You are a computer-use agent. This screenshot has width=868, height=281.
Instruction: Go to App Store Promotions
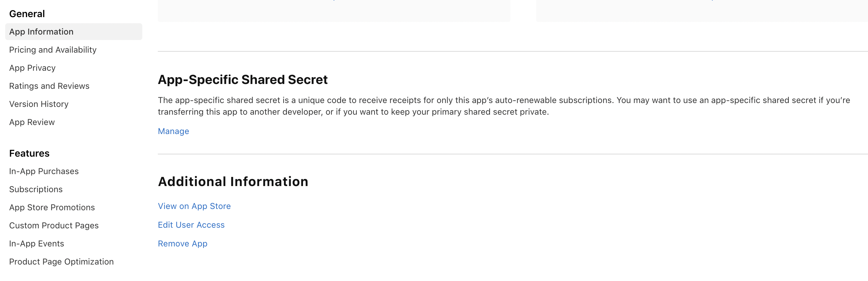[52, 207]
